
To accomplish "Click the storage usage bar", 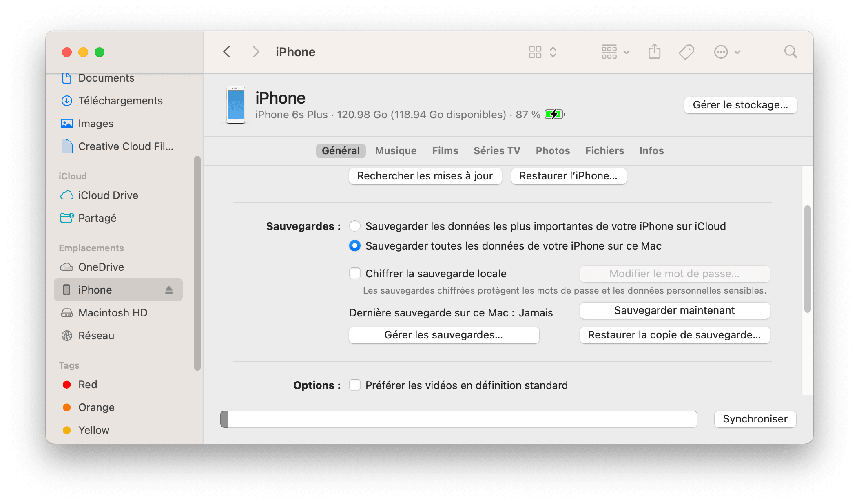I will pos(458,419).
